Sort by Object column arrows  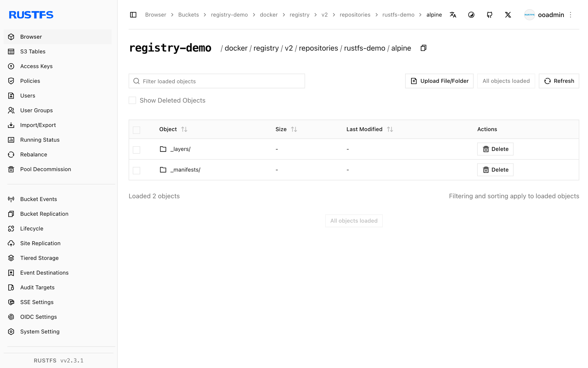184,129
